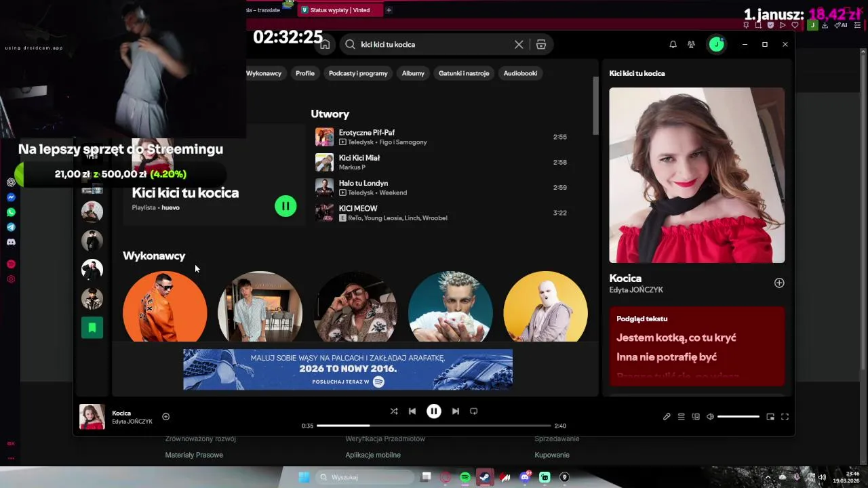
Task: Click the search results scrollbar
Action: (595, 105)
